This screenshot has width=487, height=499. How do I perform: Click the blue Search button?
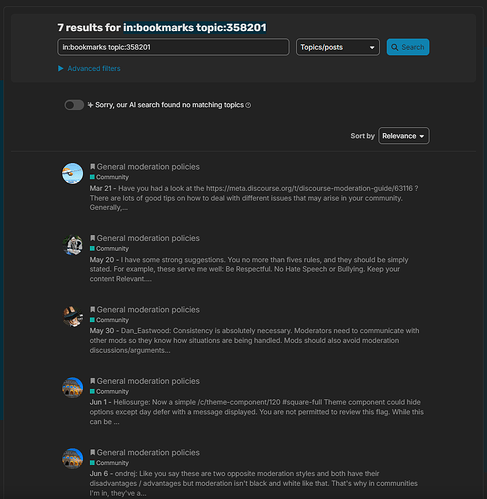coord(408,47)
